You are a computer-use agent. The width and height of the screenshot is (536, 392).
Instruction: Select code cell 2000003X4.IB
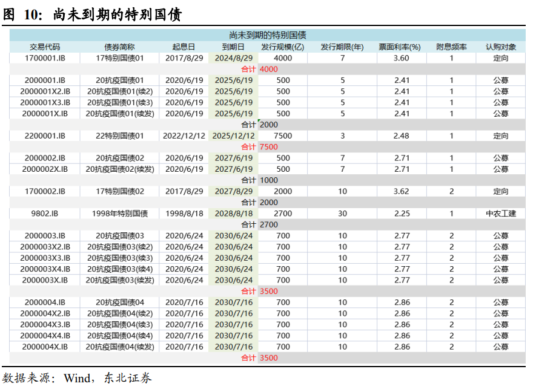point(45,269)
